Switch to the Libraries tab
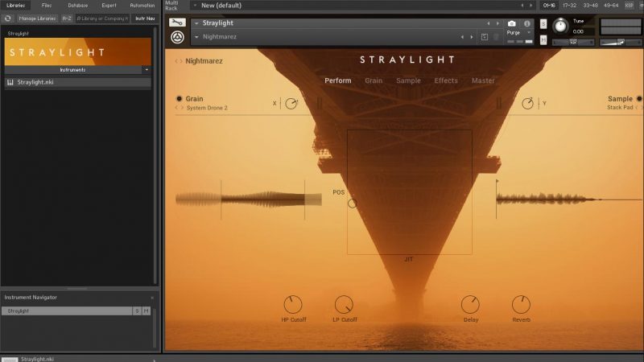The height and width of the screenshot is (362, 644). (15, 6)
